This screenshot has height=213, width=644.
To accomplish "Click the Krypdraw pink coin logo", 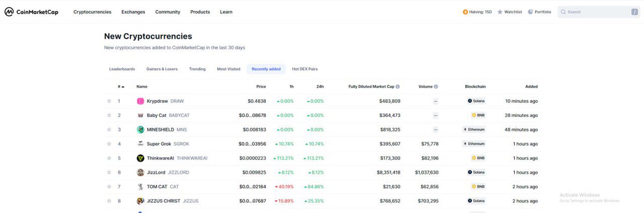I will pyautogui.click(x=141, y=101).
